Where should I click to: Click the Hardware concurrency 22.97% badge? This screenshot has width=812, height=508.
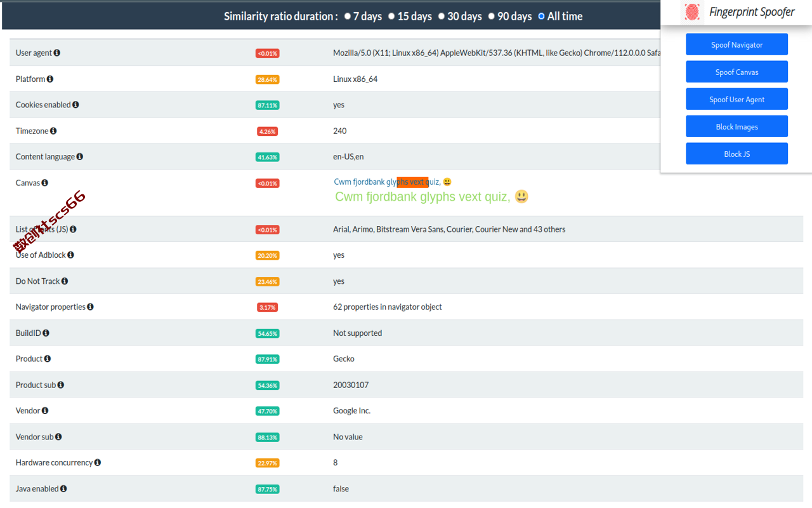point(267,463)
